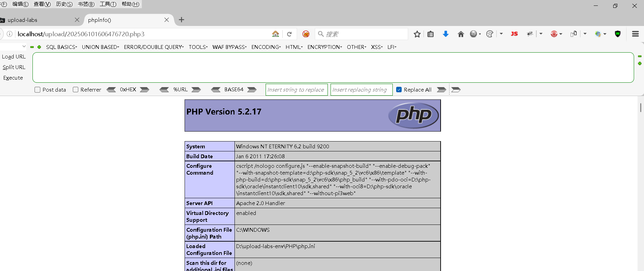Open the OTHER dropdown in HackBar
This screenshot has height=271, width=644.
click(x=357, y=47)
